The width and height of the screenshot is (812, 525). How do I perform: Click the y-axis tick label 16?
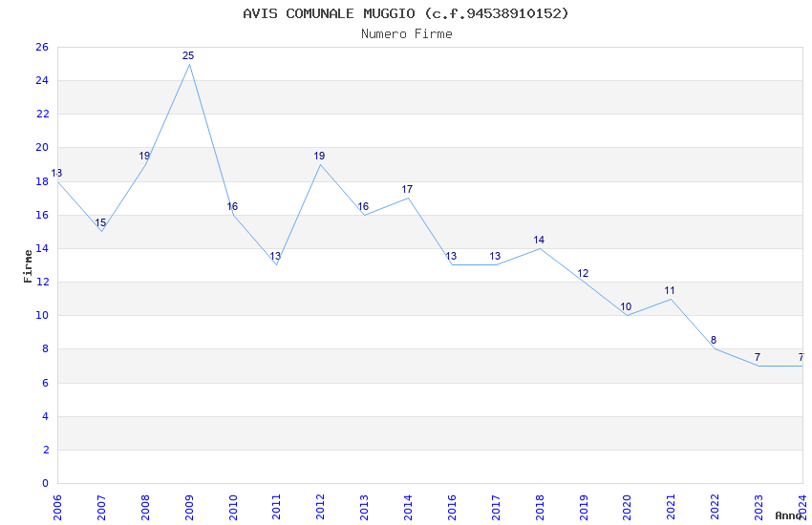point(42,215)
